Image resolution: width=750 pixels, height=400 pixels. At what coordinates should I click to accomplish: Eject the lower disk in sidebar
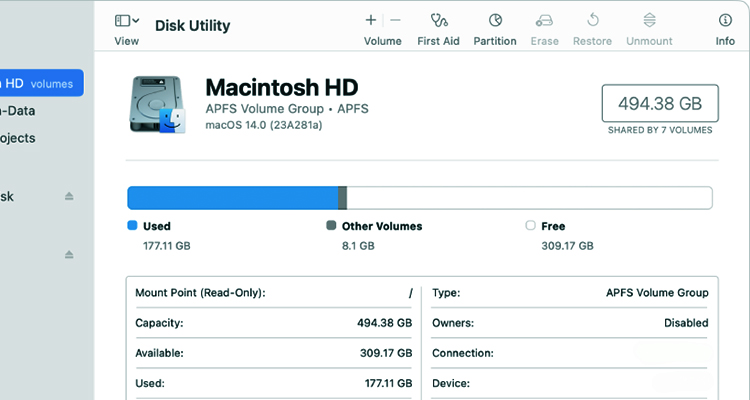coord(69,255)
